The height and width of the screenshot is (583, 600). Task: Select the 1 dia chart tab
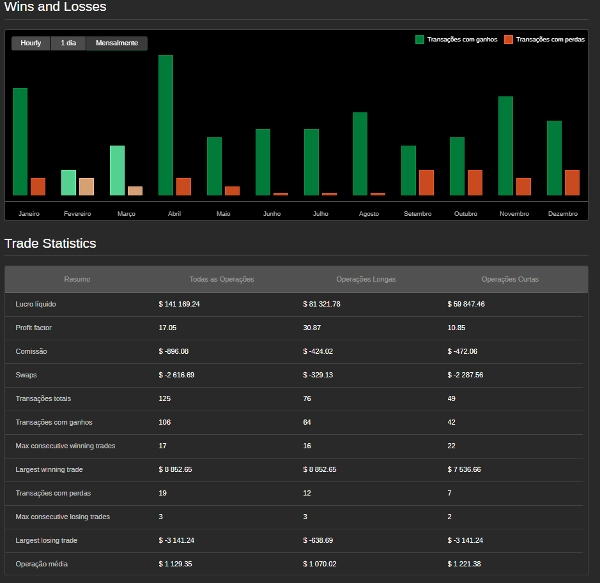[x=68, y=43]
